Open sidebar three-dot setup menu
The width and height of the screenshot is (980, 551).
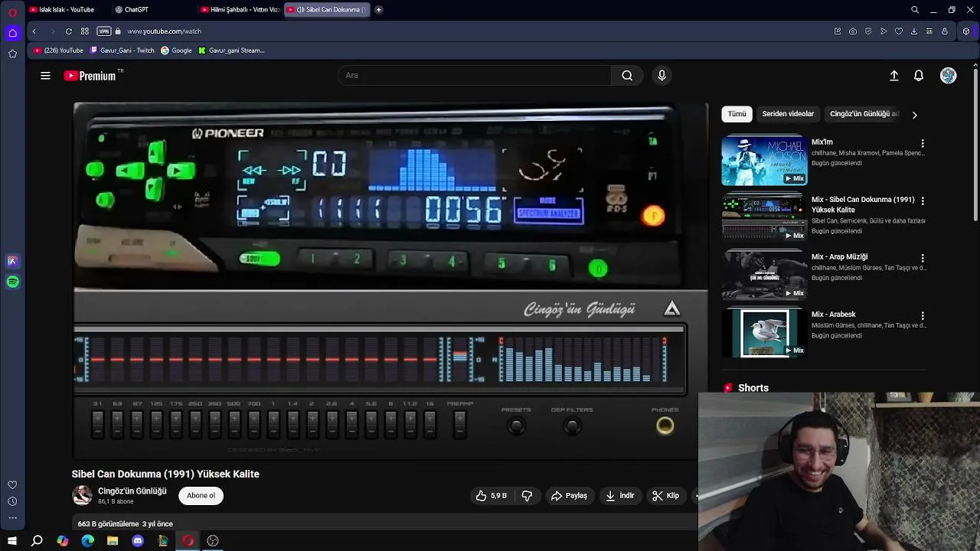pyautogui.click(x=12, y=518)
